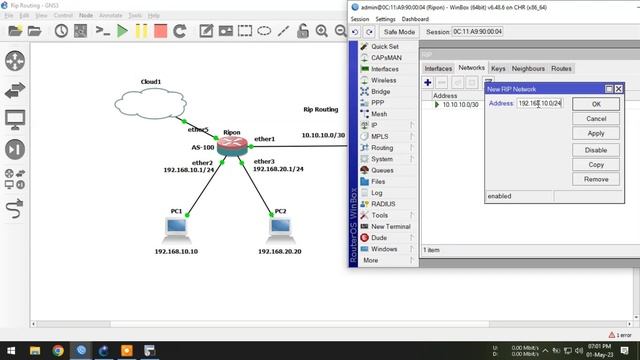Browse switches in device sidebar
The width and height of the screenshot is (640, 360).
tap(15, 90)
